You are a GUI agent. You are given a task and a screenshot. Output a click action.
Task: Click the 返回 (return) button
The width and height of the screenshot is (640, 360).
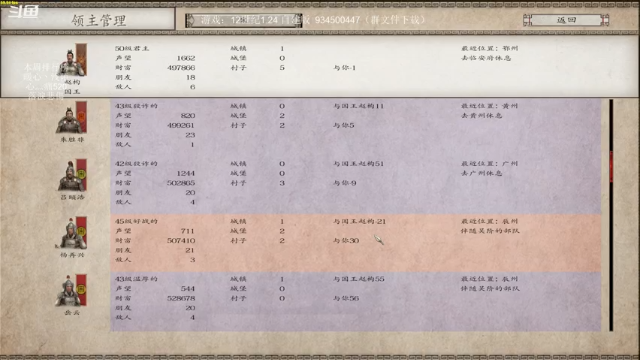coord(566,20)
